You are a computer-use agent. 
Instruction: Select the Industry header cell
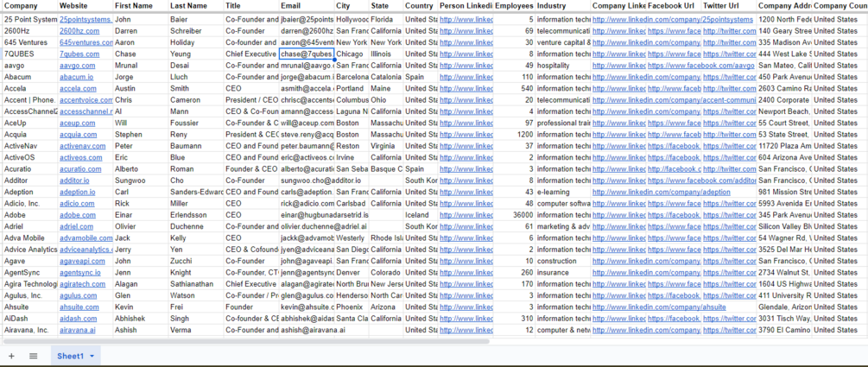pos(563,6)
